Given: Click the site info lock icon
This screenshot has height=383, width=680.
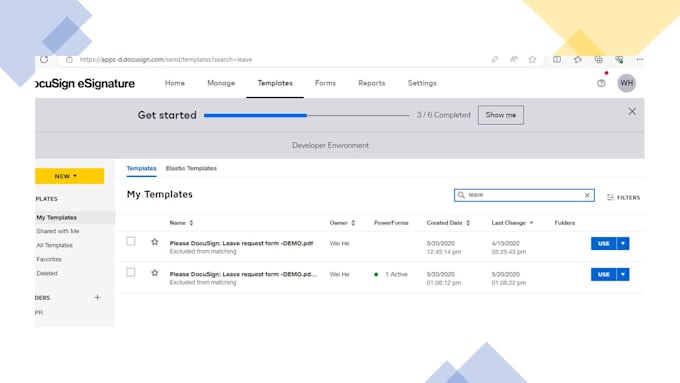Looking at the screenshot, I should click(69, 59).
